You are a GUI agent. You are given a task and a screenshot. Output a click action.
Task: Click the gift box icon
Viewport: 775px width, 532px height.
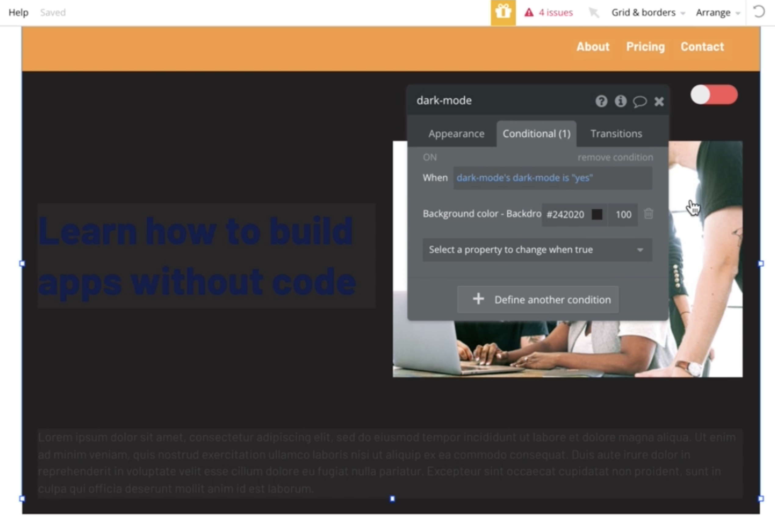(x=503, y=13)
